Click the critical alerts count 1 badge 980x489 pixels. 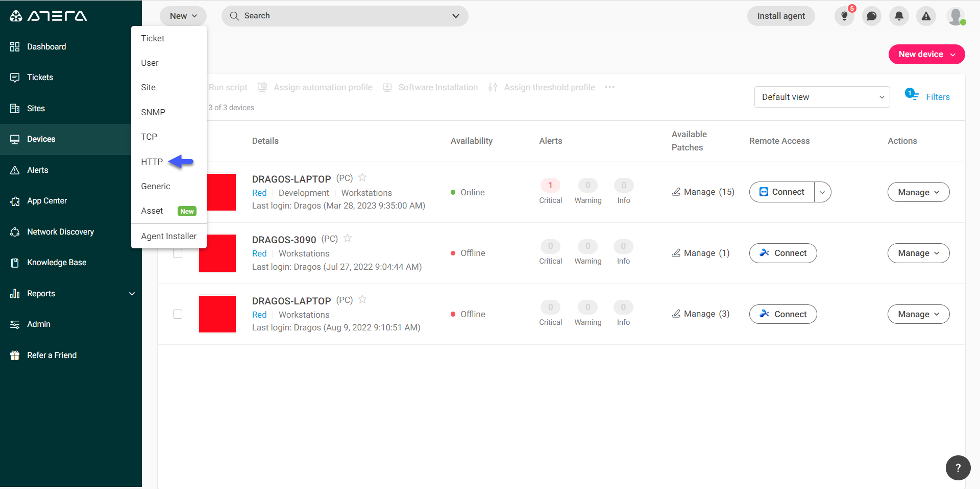click(550, 185)
